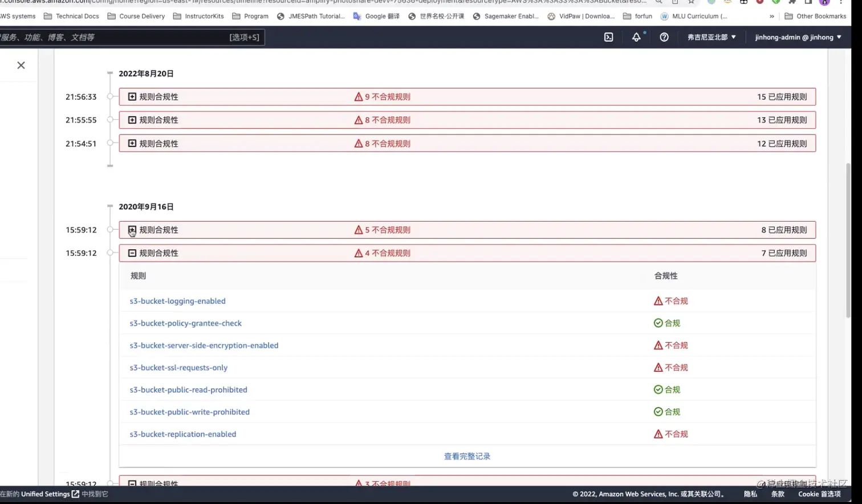Open the notifications bell
862x504 pixels.
click(x=636, y=37)
